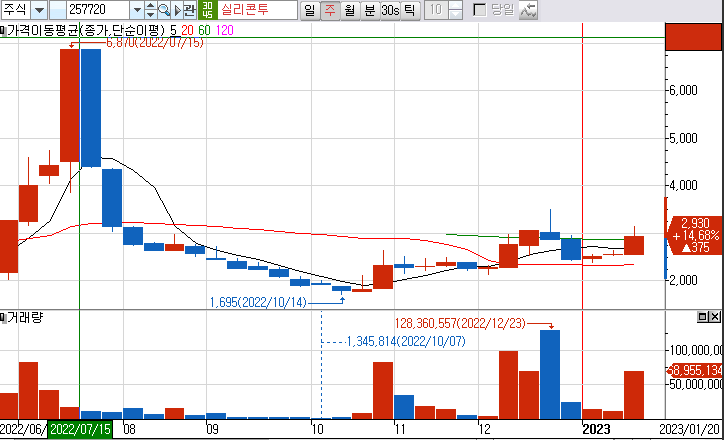The height and width of the screenshot is (440, 724).
Task: Click the interval spinner next to 10
Action: coord(456,10)
